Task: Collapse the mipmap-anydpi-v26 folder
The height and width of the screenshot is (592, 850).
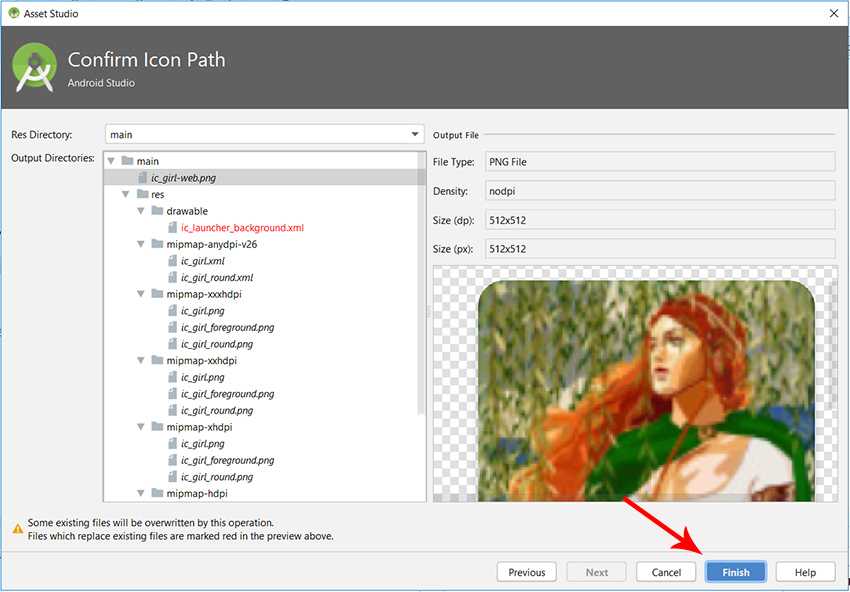Action: pyautogui.click(x=140, y=244)
